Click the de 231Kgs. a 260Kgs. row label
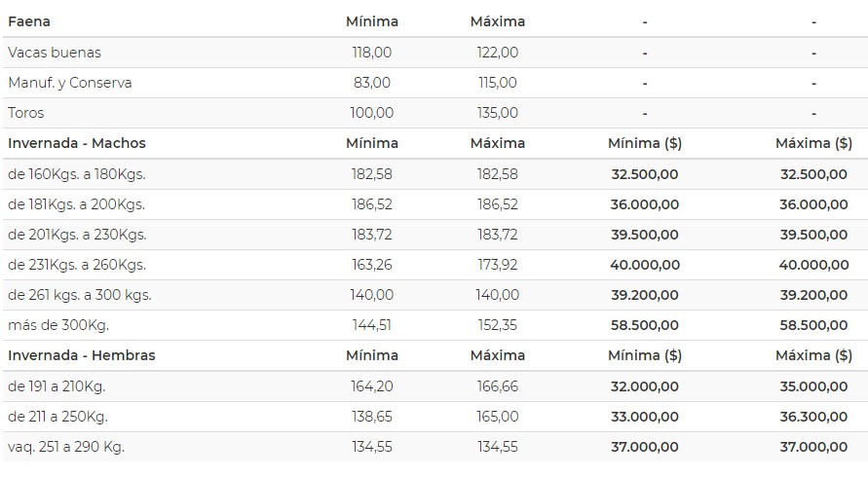 (77, 265)
